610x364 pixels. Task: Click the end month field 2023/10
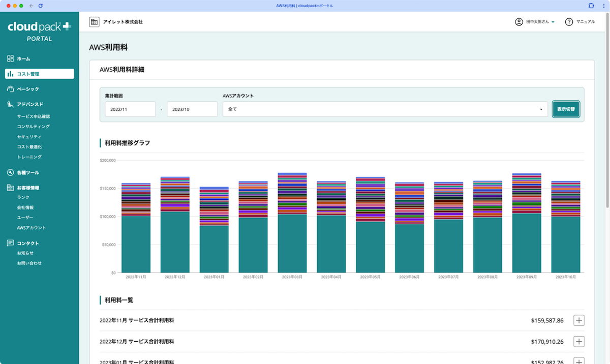point(192,109)
